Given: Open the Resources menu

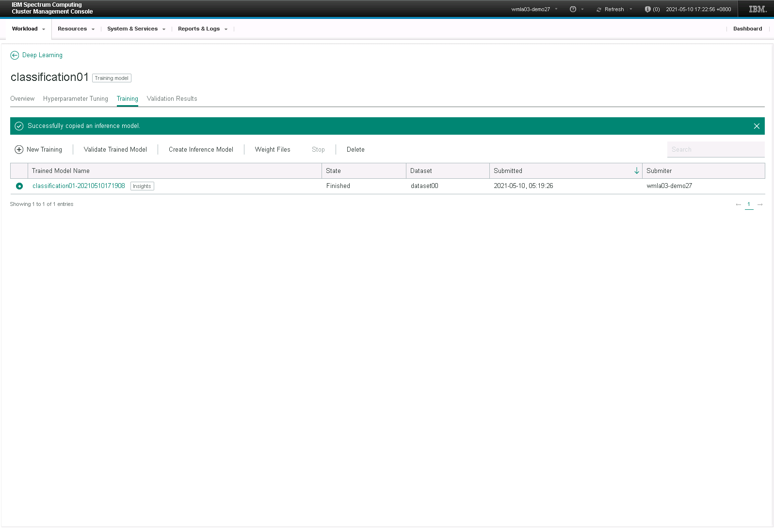Looking at the screenshot, I should (x=76, y=29).
